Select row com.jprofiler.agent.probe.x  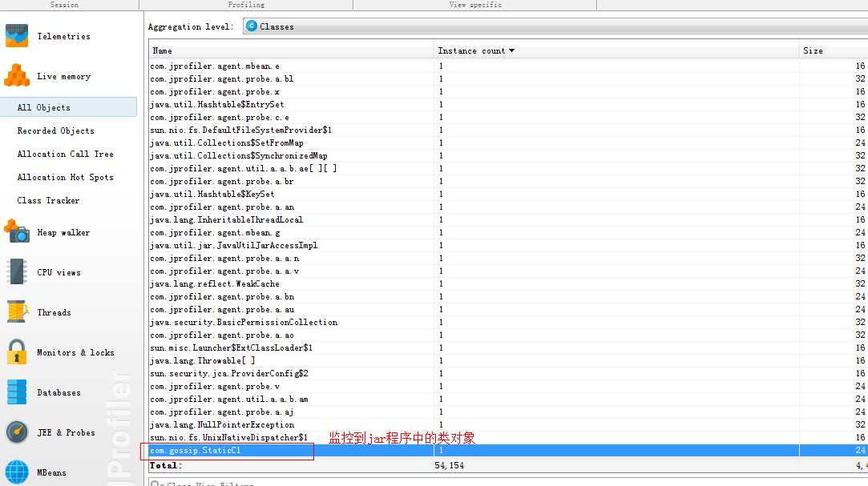tap(508, 91)
